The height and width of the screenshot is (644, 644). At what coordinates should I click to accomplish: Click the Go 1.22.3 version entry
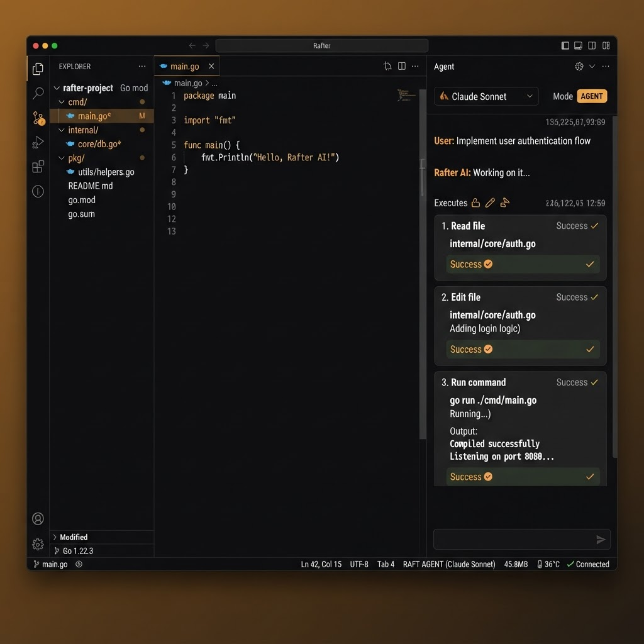(77, 551)
